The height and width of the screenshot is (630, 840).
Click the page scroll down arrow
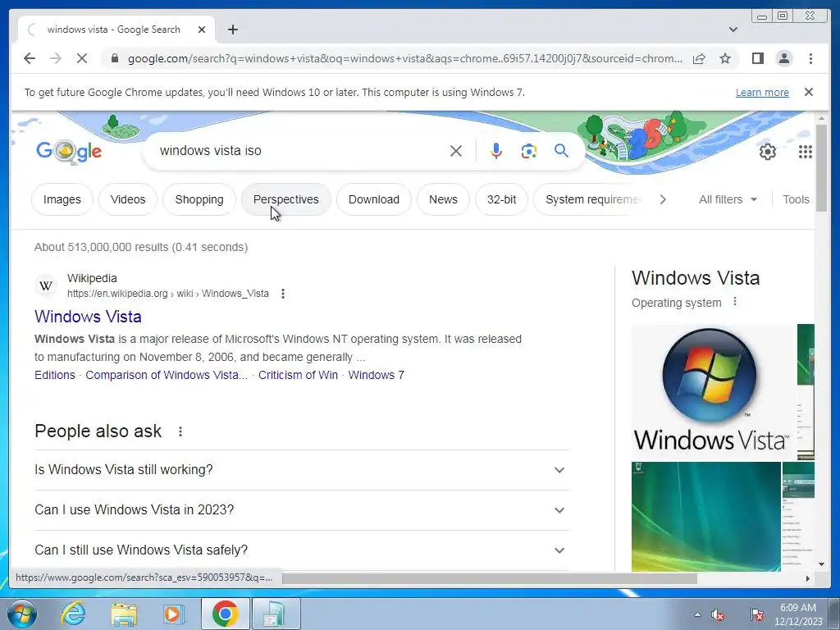[x=821, y=564]
